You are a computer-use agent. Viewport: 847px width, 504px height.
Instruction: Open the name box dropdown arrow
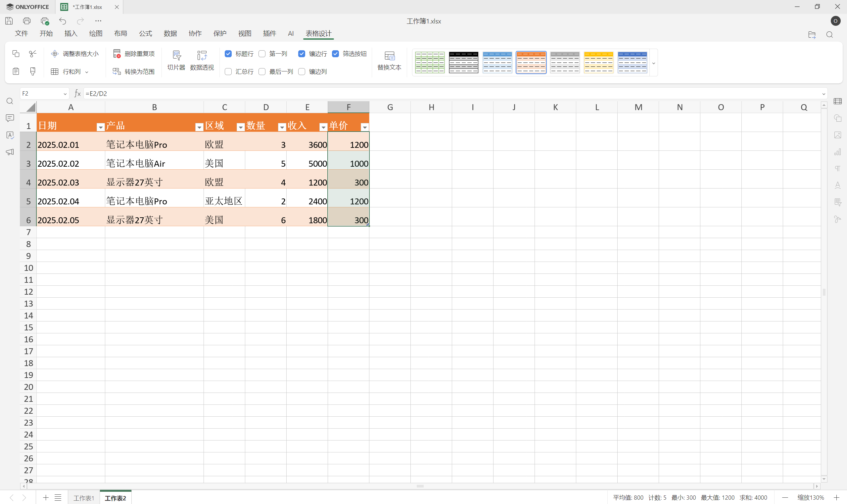(65, 93)
